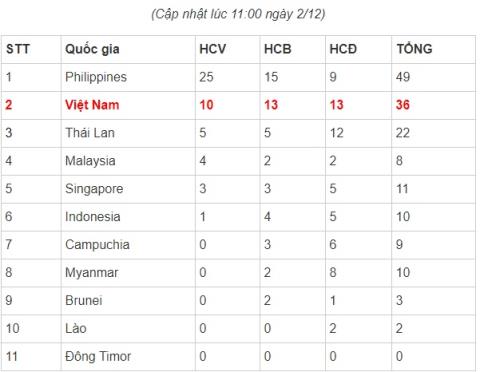Click the HCB column header
The width and height of the screenshot is (480, 372).
[278, 49]
